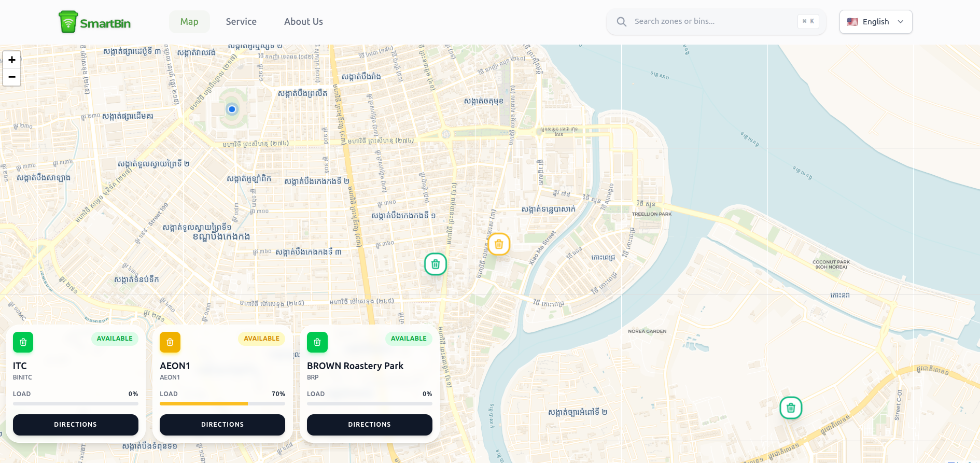Screen dimensions: 980x463
Task: Click the keyboard shortcut K badge
Action: pos(808,21)
